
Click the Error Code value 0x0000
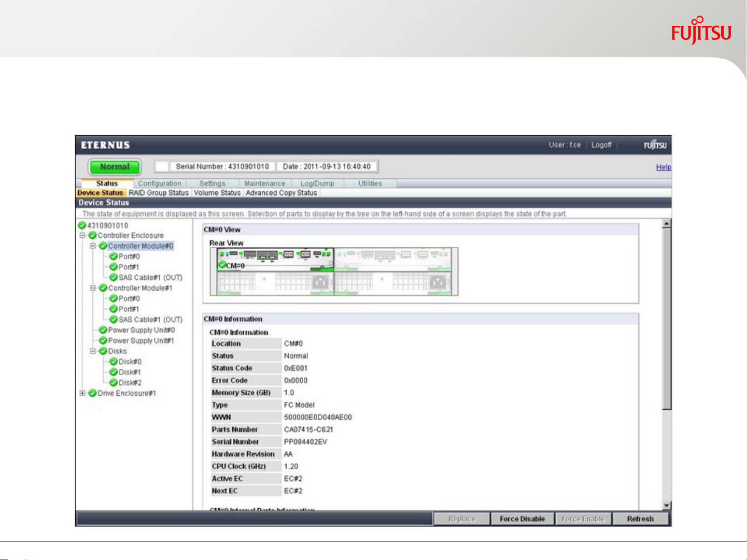pyautogui.click(x=295, y=380)
